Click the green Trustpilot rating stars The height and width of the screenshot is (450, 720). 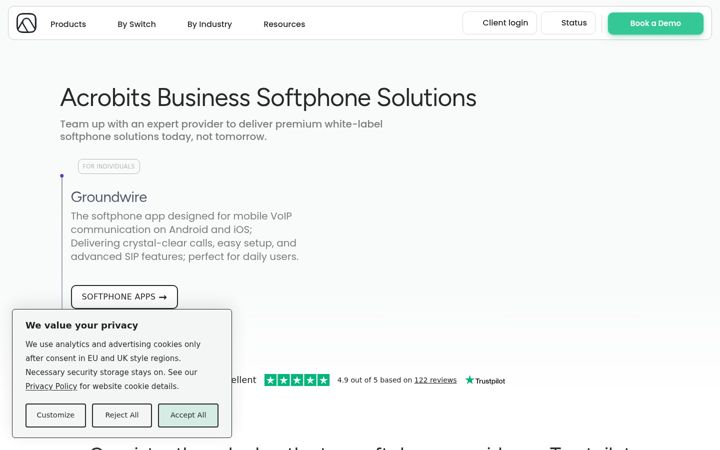click(297, 380)
